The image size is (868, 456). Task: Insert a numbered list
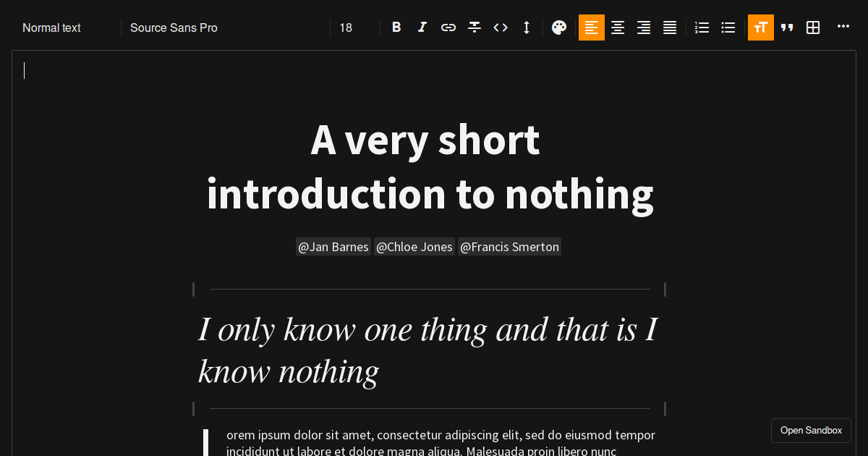click(702, 28)
